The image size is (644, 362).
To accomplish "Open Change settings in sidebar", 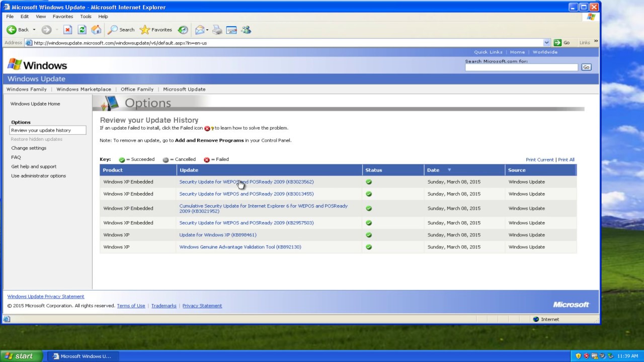I will tap(29, 148).
